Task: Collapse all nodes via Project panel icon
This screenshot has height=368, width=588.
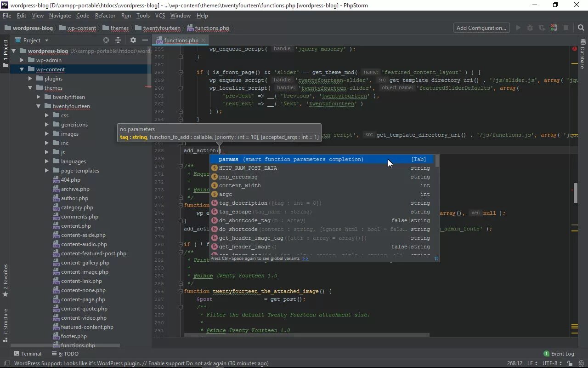Action: [118, 40]
